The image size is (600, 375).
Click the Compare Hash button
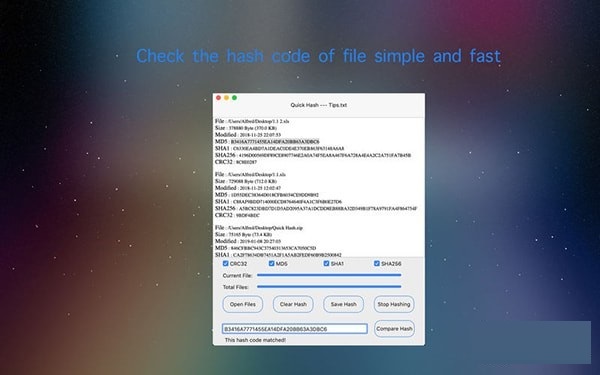tap(394, 329)
